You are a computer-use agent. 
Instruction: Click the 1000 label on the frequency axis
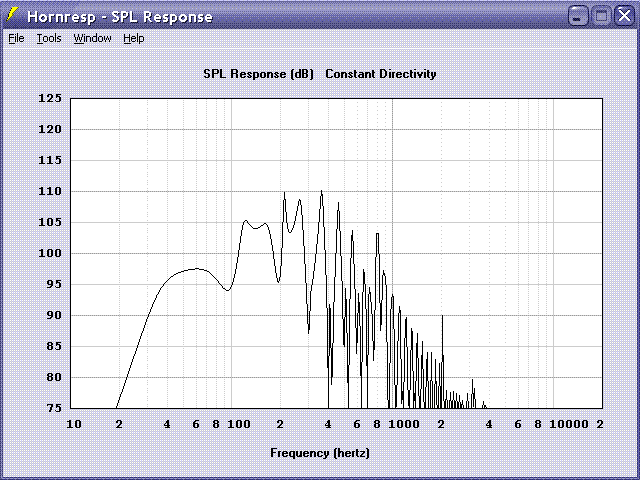point(404,424)
